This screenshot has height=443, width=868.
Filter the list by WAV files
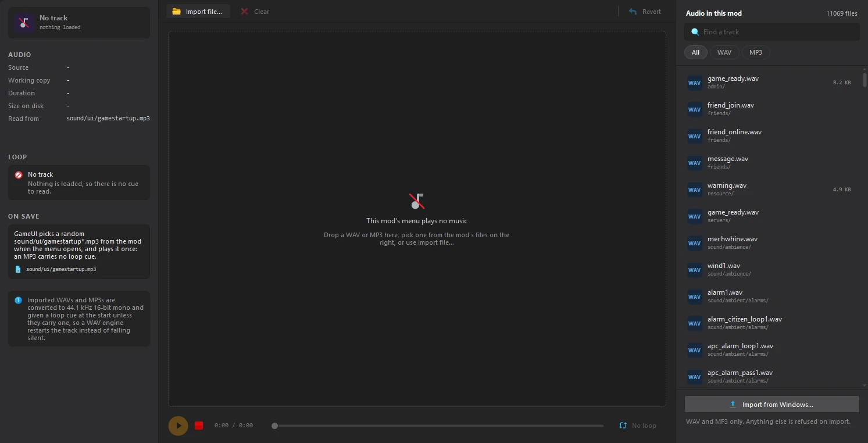pos(724,52)
